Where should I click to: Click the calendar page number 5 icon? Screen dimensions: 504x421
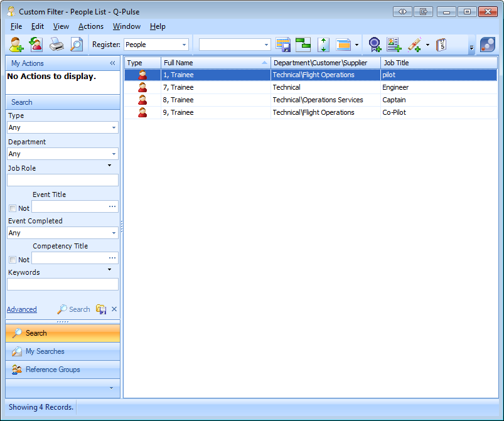tap(442, 45)
